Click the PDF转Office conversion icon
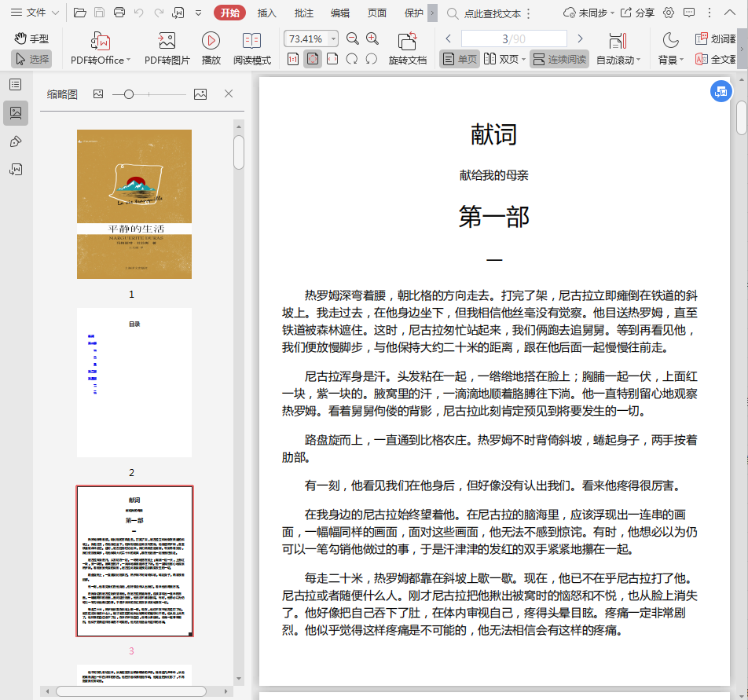Screen dimensions: 748x700 click(x=100, y=42)
